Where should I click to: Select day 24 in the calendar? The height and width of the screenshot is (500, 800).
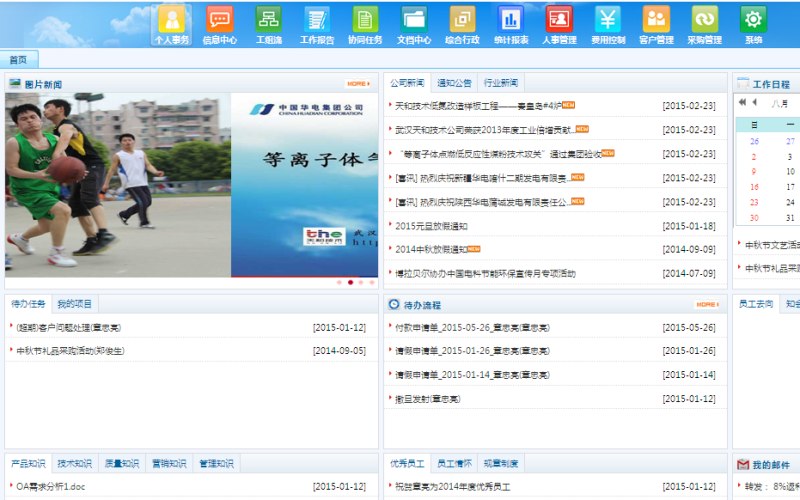[790, 203]
